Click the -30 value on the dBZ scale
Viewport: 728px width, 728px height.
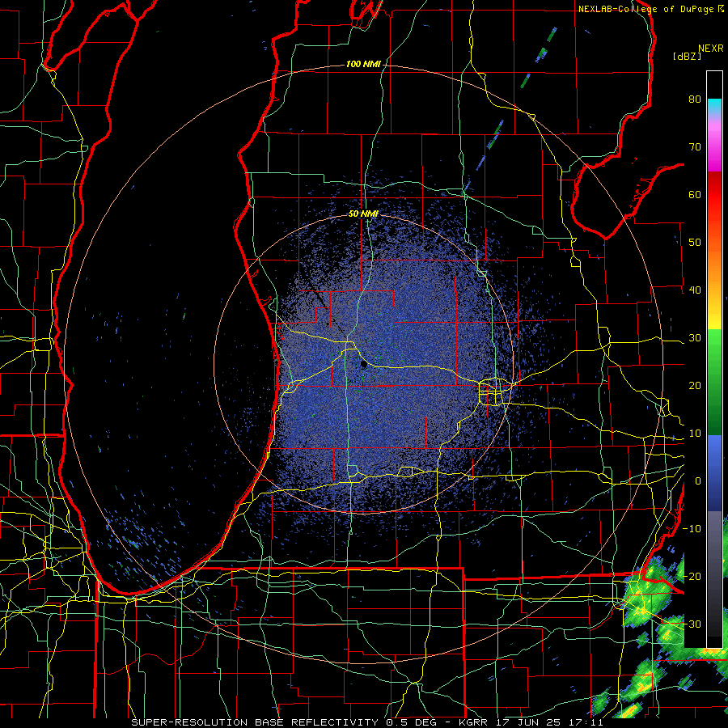[x=692, y=624]
